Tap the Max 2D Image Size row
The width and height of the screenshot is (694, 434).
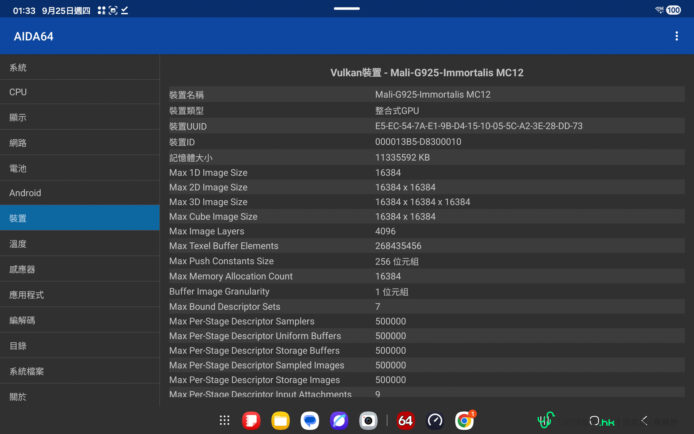426,187
